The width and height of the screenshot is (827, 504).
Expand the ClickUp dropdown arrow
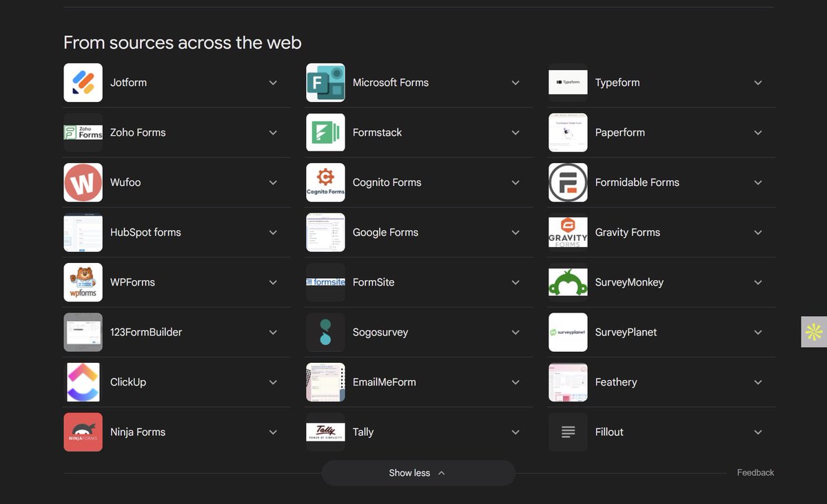(x=273, y=382)
